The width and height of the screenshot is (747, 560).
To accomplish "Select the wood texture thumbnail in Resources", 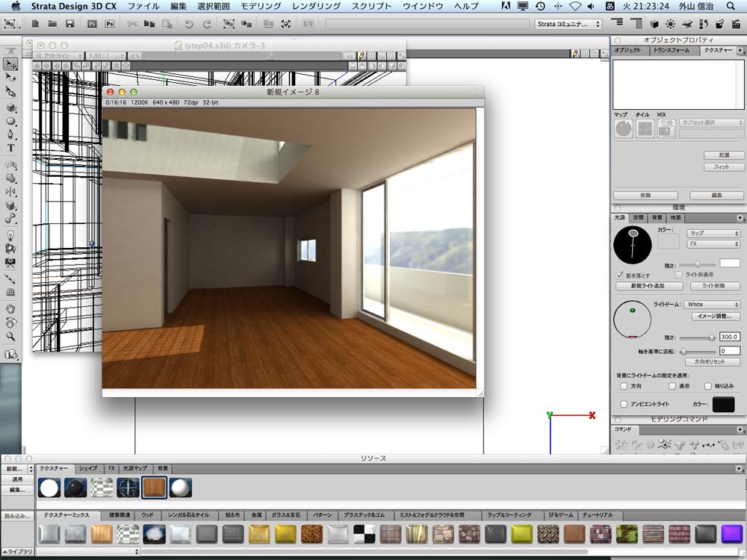I will tap(154, 488).
